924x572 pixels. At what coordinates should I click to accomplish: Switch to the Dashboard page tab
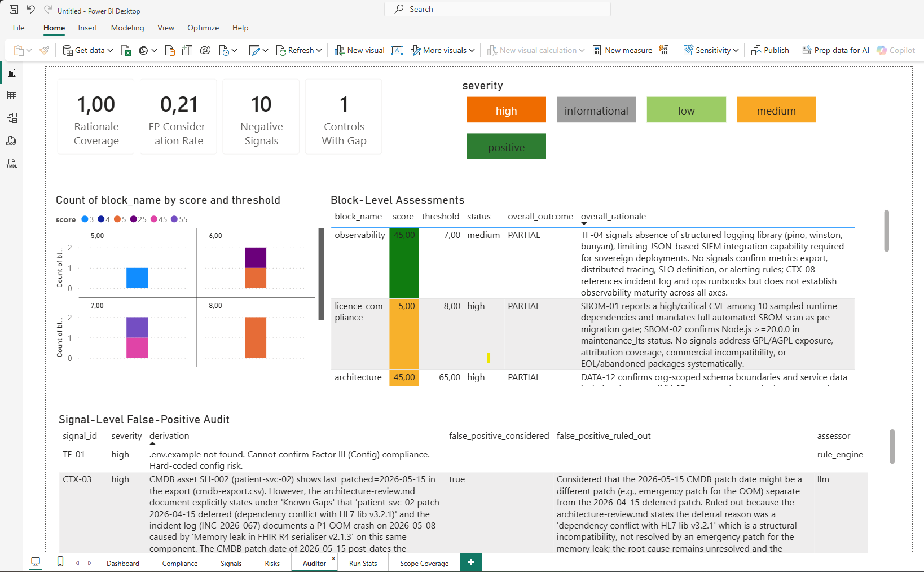tap(123, 563)
